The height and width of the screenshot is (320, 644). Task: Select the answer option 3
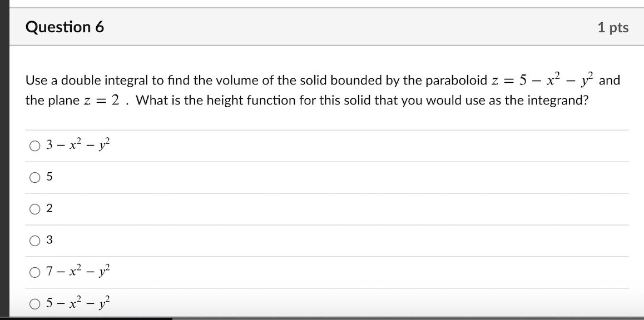(x=35, y=239)
